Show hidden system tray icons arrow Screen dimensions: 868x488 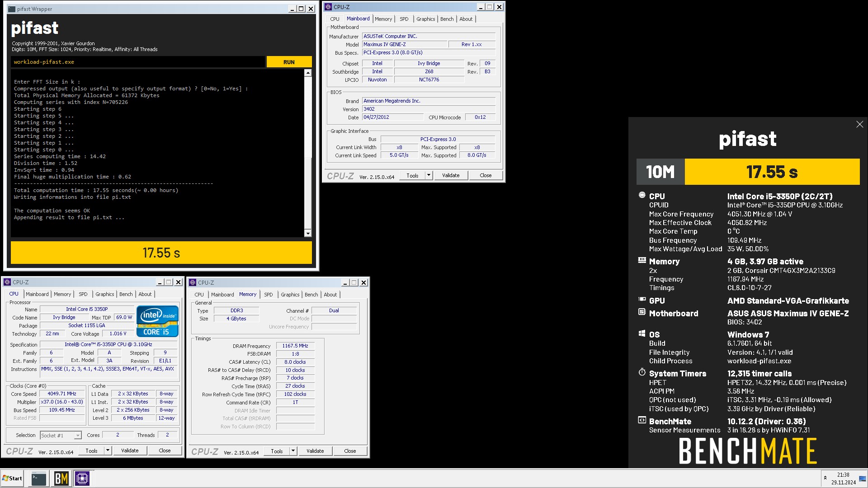(825, 478)
